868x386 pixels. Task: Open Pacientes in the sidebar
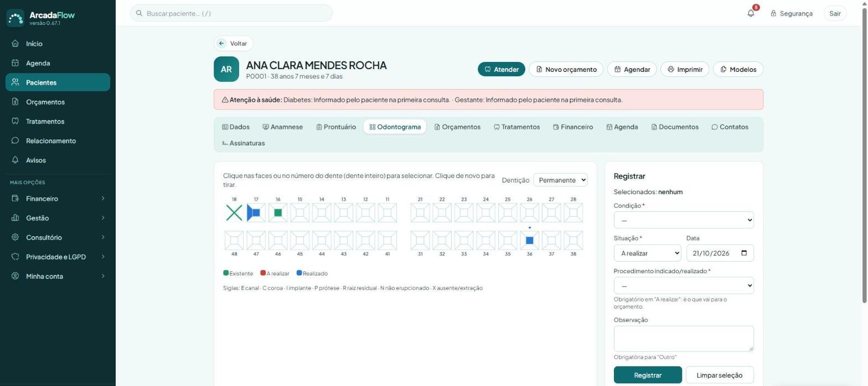tap(58, 82)
